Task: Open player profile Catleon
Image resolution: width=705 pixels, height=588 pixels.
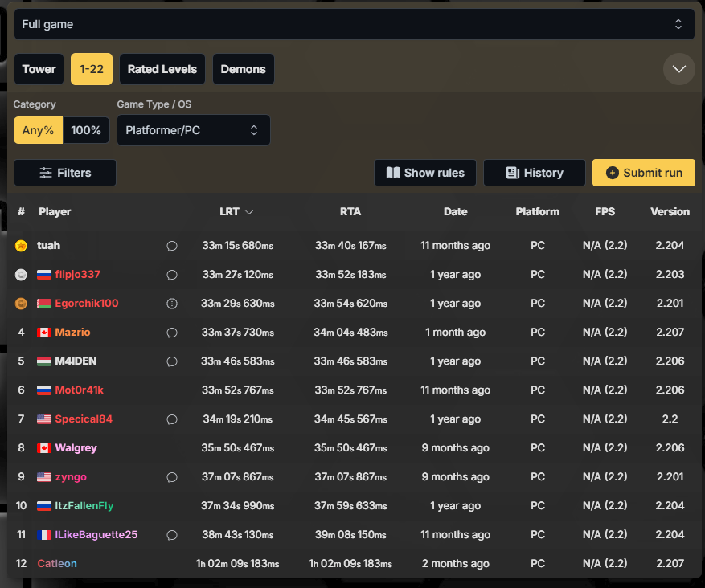Action: coord(57,564)
